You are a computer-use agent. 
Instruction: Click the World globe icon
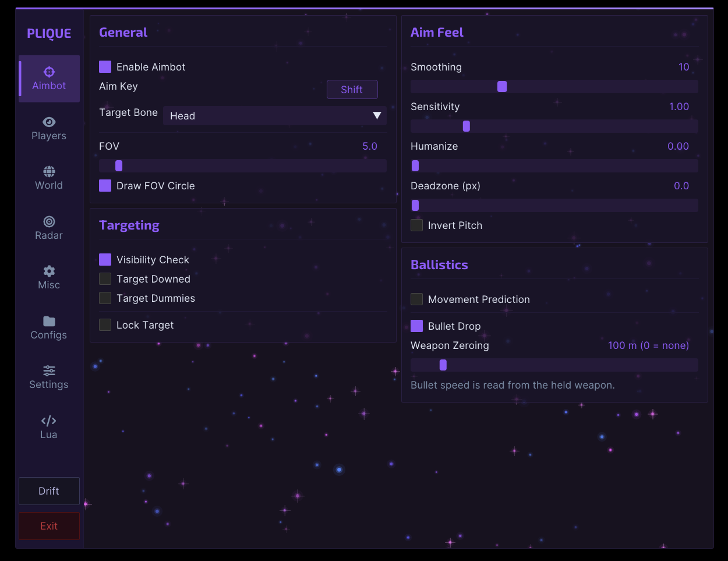(49, 171)
